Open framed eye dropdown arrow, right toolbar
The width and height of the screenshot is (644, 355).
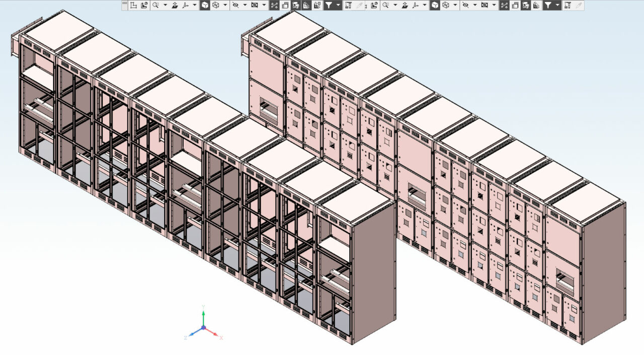[x=494, y=5]
